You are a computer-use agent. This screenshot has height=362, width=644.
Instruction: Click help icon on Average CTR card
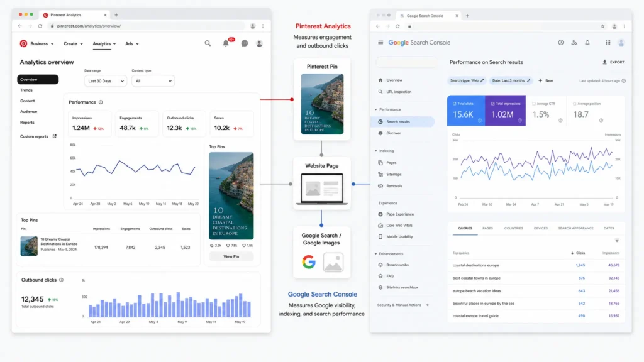pyautogui.click(x=560, y=120)
